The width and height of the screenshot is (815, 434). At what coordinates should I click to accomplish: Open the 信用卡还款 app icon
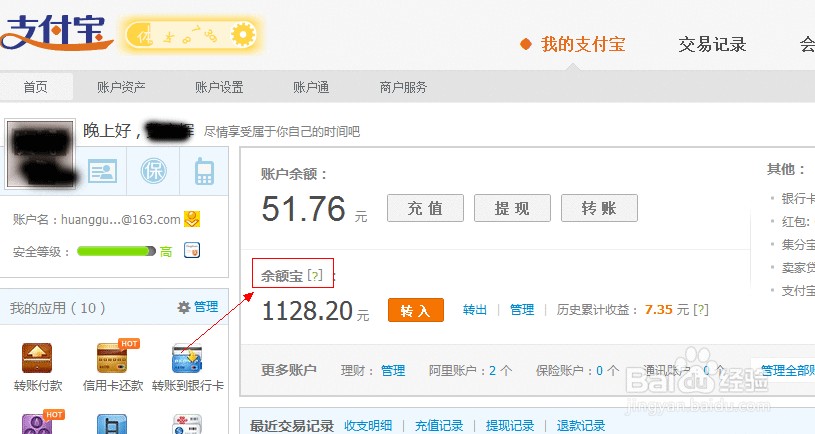(x=112, y=357)
